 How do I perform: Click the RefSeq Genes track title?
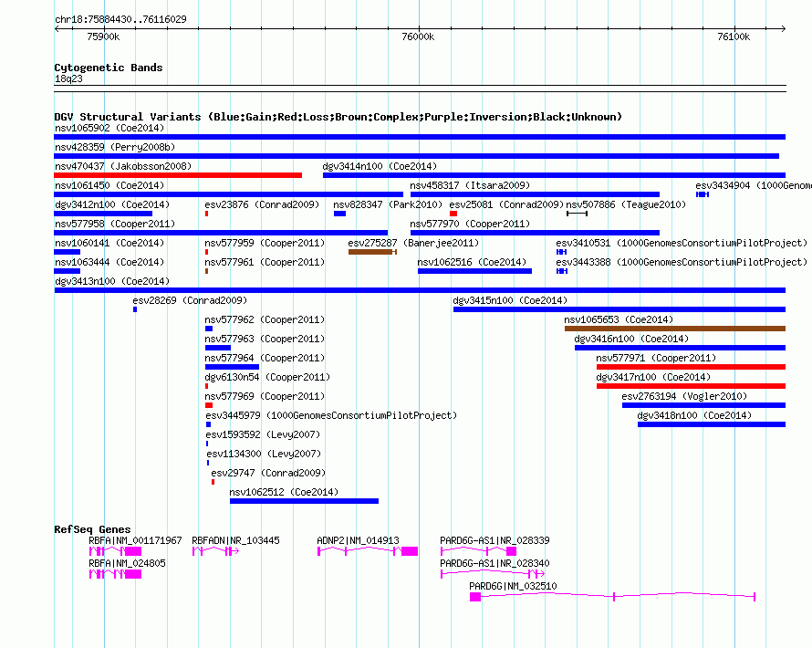pyautogui.click(x=92, y=529)
